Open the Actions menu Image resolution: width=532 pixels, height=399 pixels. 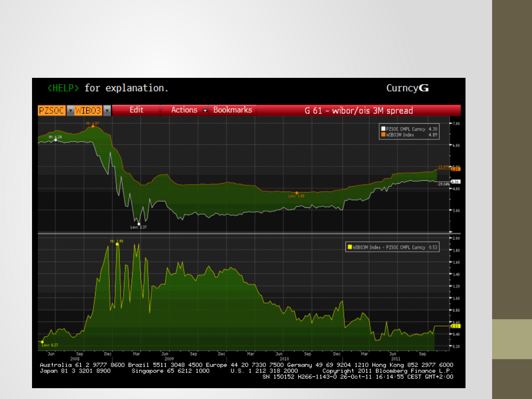tap(184, 110)
